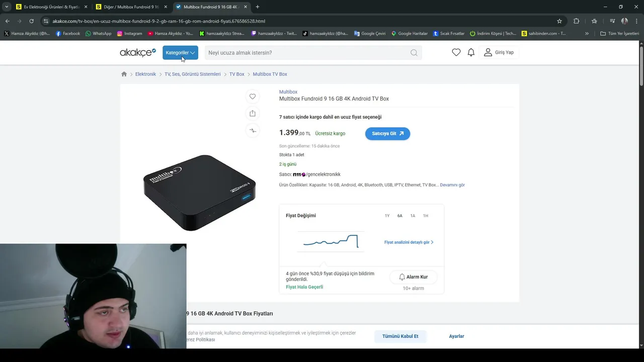
Task: Select the 1H price range tab
Action: click(x=426, y=216)
